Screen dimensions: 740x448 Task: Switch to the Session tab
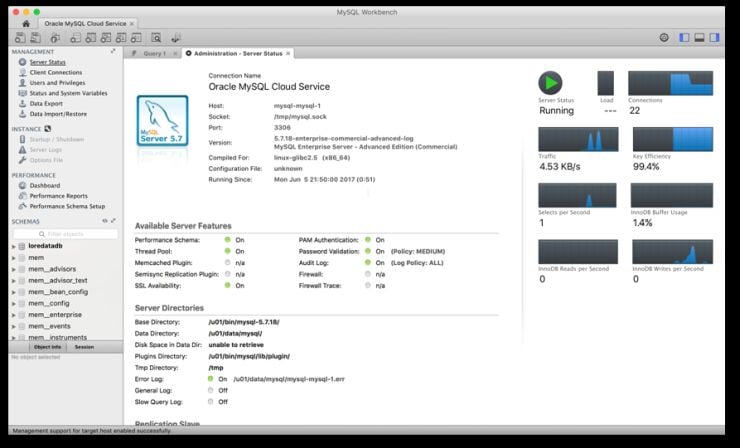click(x=84, y=347)
